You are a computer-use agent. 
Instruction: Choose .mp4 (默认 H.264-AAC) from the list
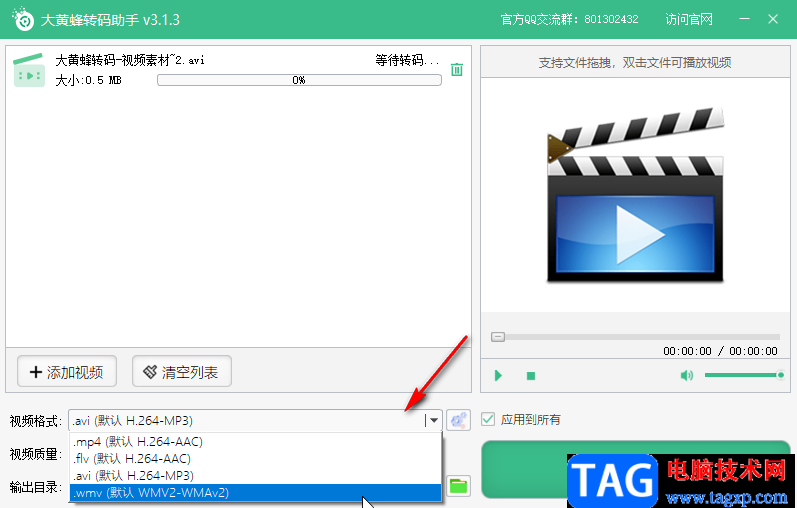pos(255,441)
